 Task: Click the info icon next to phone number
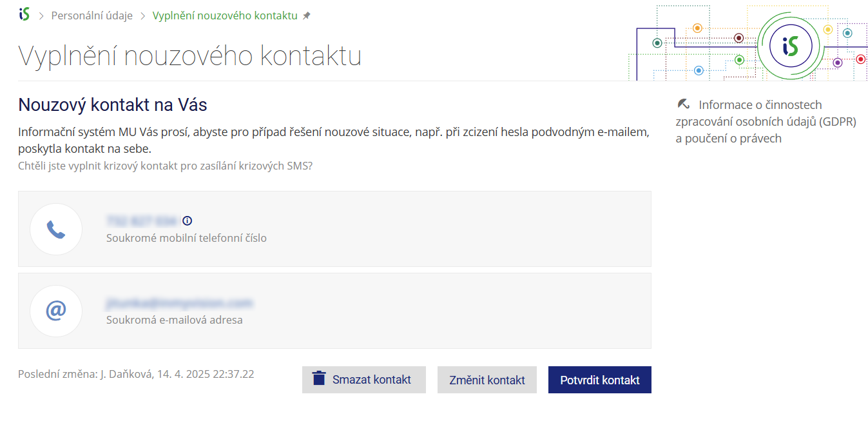coord(188,221)
